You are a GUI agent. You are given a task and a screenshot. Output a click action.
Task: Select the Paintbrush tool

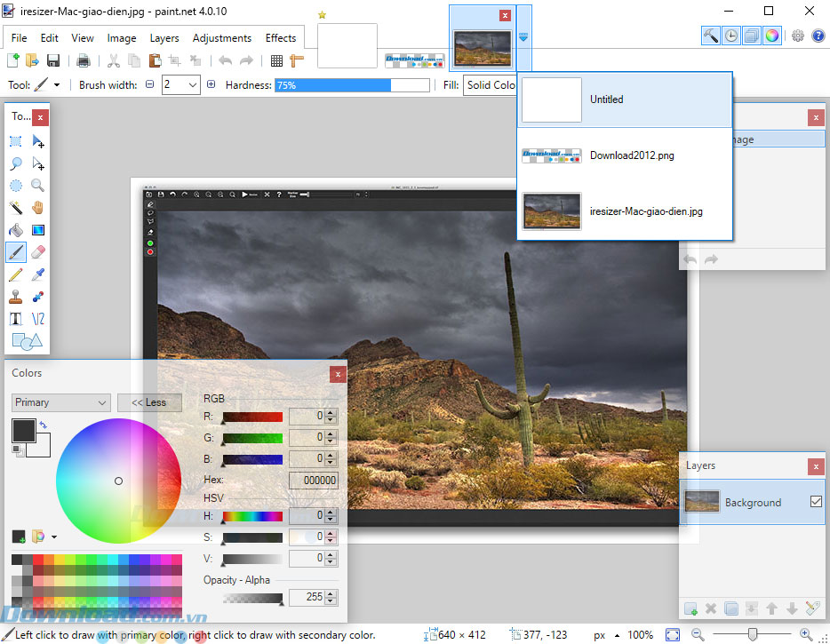pyautogui.click(x=16, y=252)
